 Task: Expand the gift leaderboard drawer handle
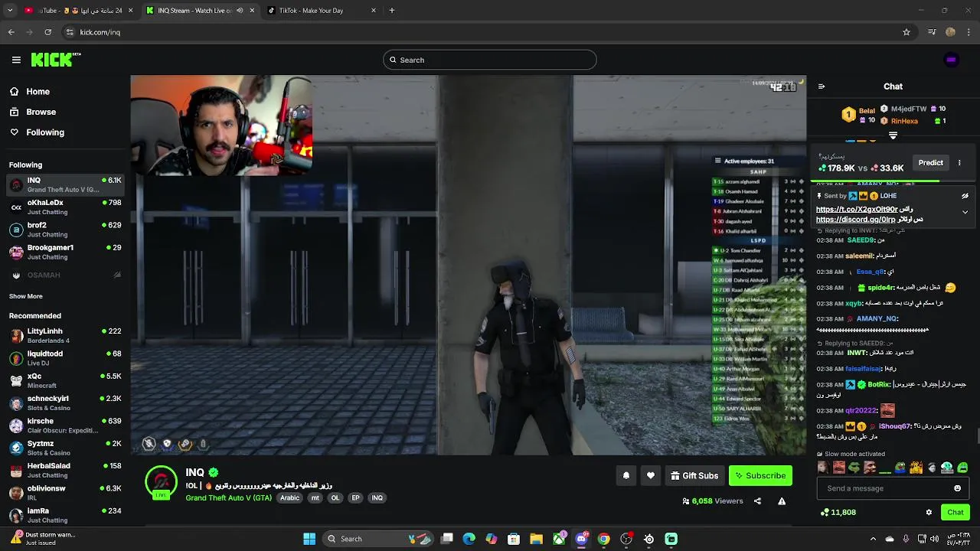893,135
